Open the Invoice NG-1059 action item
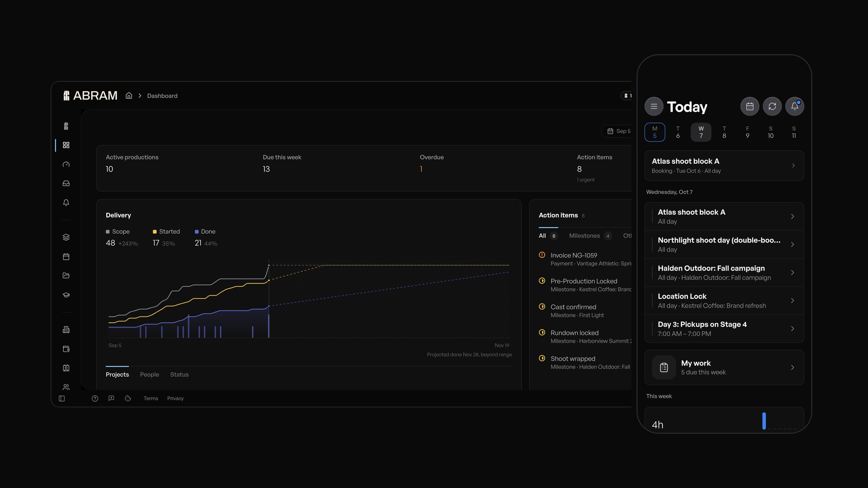This screenshot has height=488, width=868. [x=585, y=259]
